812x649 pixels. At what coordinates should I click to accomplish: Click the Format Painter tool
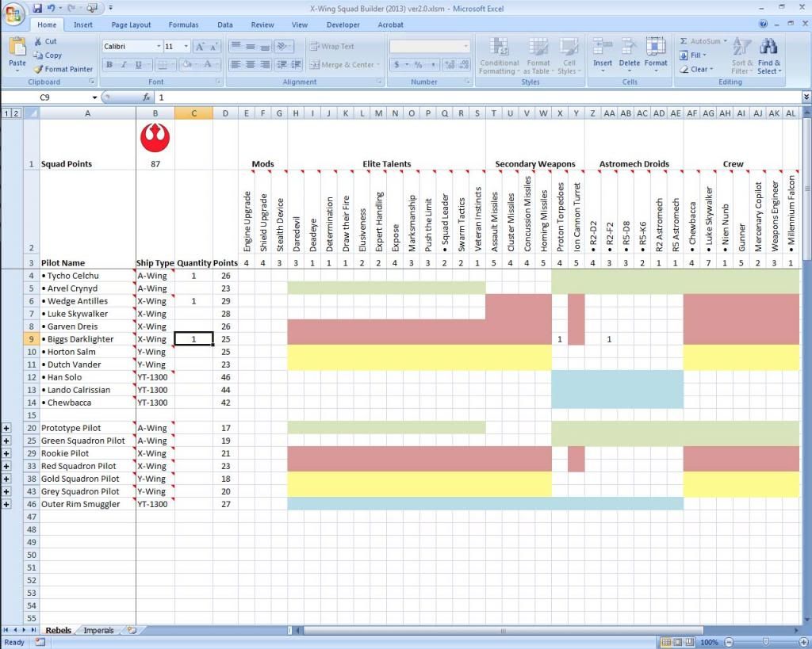coord(63,69)
